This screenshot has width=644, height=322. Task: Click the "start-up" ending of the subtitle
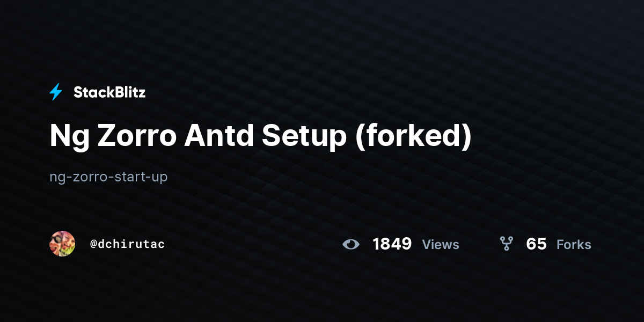(137, 177)
